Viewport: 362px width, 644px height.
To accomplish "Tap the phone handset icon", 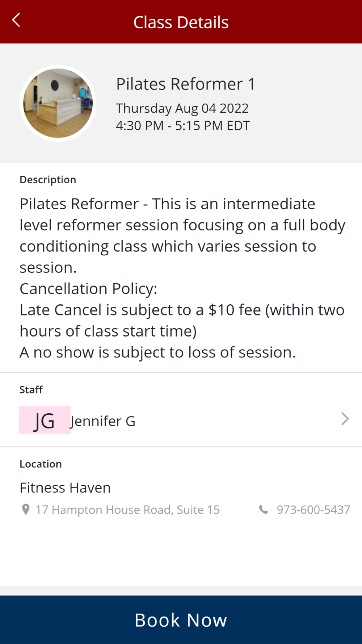I will [x=264, y=510].
